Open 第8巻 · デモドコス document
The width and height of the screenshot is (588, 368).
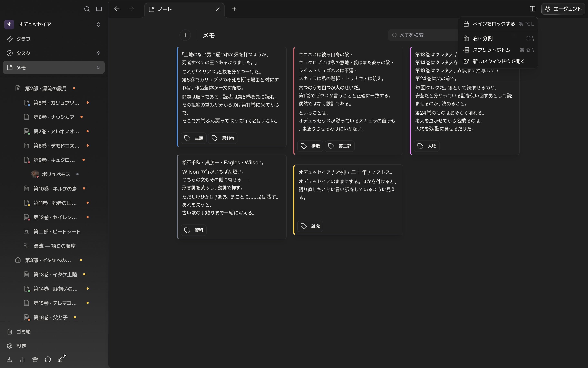[56, 146]
